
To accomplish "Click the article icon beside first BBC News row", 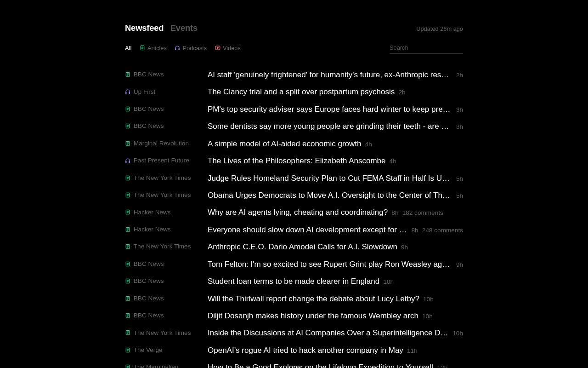I will point(128,75).
